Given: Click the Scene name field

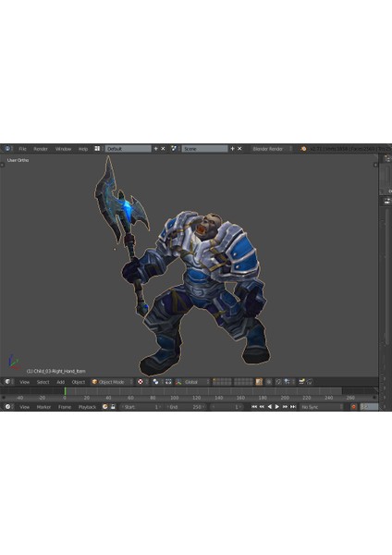Looking at the screenshot, I should [204, 149].
